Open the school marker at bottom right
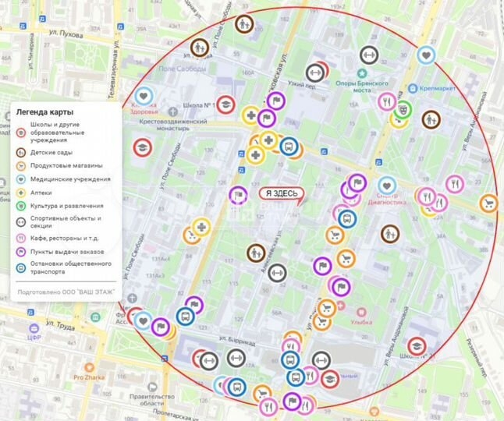 [417, 345]
